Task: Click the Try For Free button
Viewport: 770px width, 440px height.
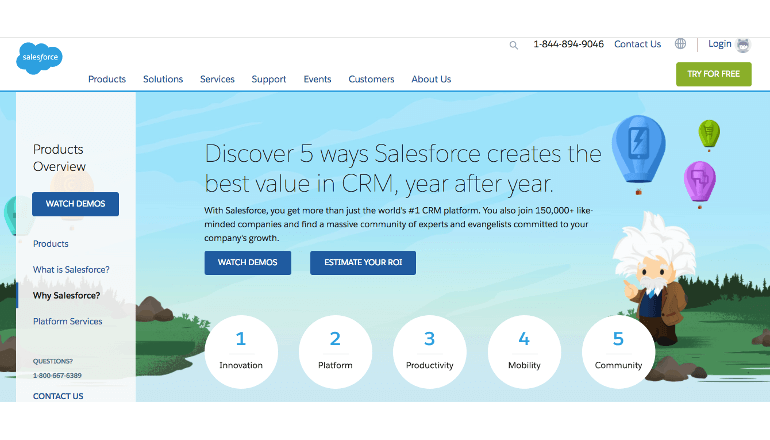Action: [x=714, y=74]
